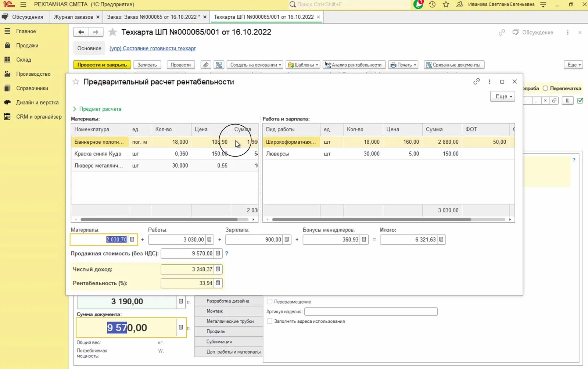Open calculator icon for Рентабельность field
Image resolution: width=588 pixels, height=369 pixels.
[x=218, y=283]
